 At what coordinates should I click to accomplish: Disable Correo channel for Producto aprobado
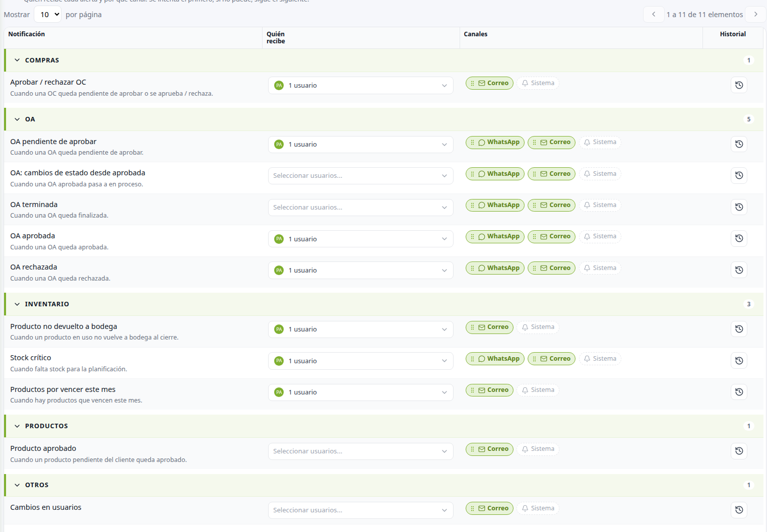pyautogui.click(x=489, y=449)
